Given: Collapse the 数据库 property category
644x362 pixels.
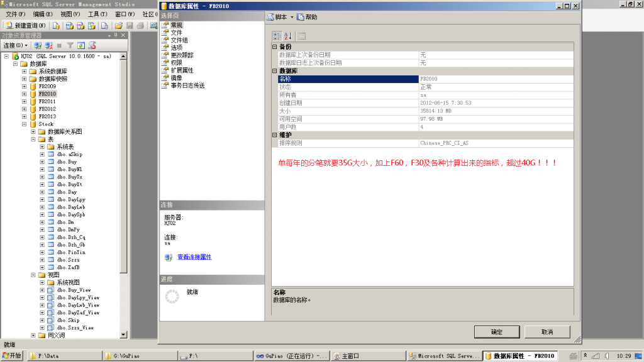Looking at the screenshot, I should click(275, 71).
